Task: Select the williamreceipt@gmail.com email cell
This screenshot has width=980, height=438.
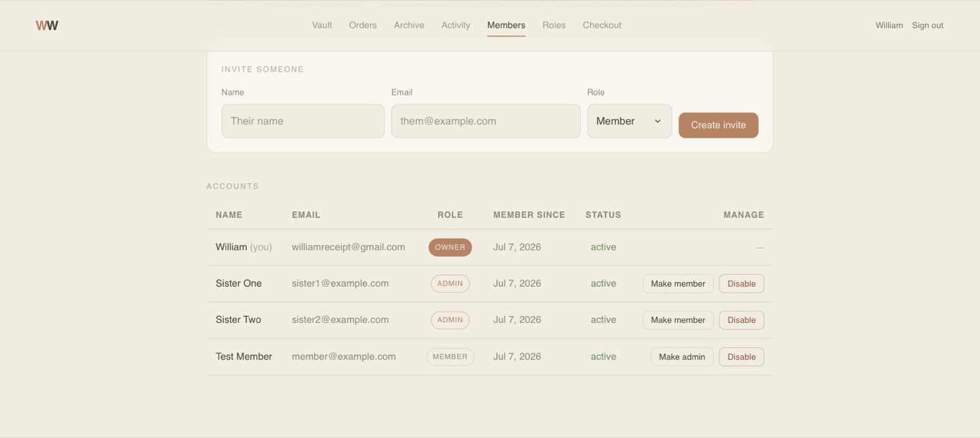Action: click(x=348, y=247)
